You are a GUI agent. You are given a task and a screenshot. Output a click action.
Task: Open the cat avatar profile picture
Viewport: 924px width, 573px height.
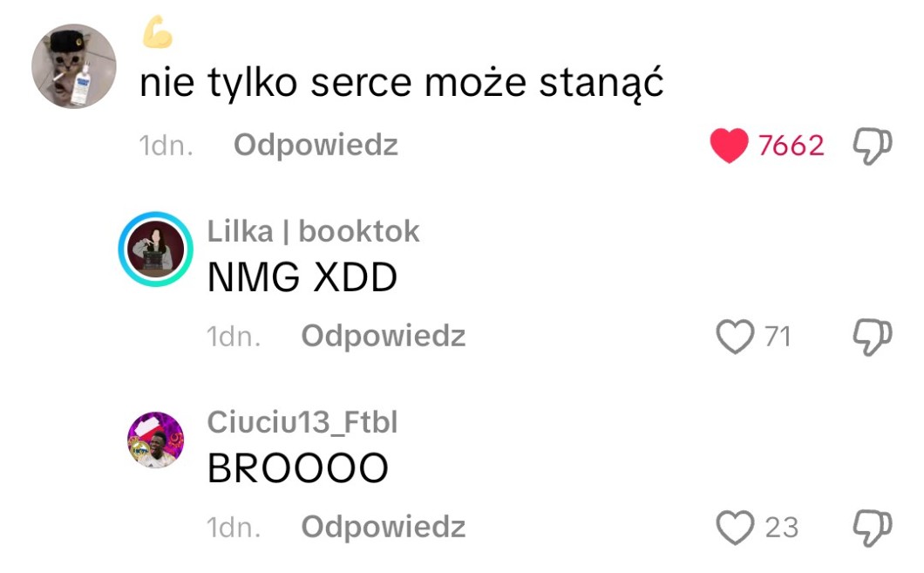coord(74,66)
